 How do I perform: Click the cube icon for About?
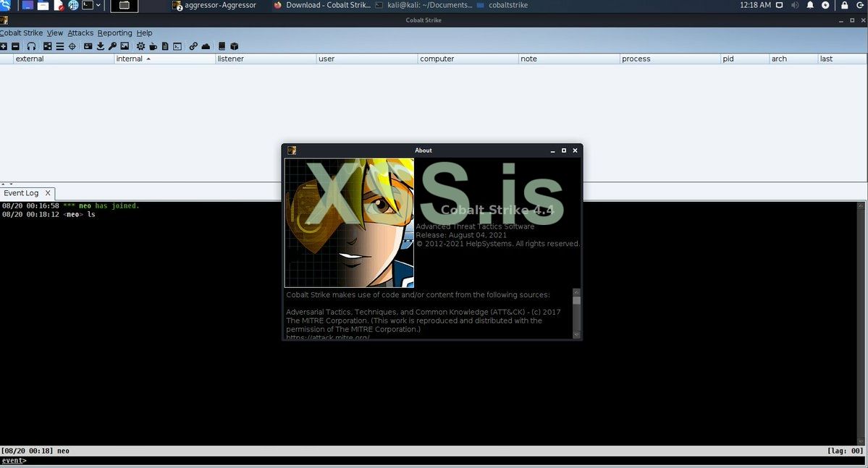click(x=234, y=46)
